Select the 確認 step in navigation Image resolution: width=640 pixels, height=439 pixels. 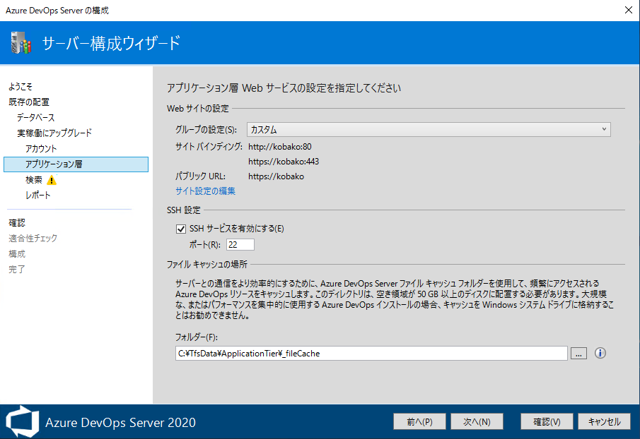tap(17, 223)
